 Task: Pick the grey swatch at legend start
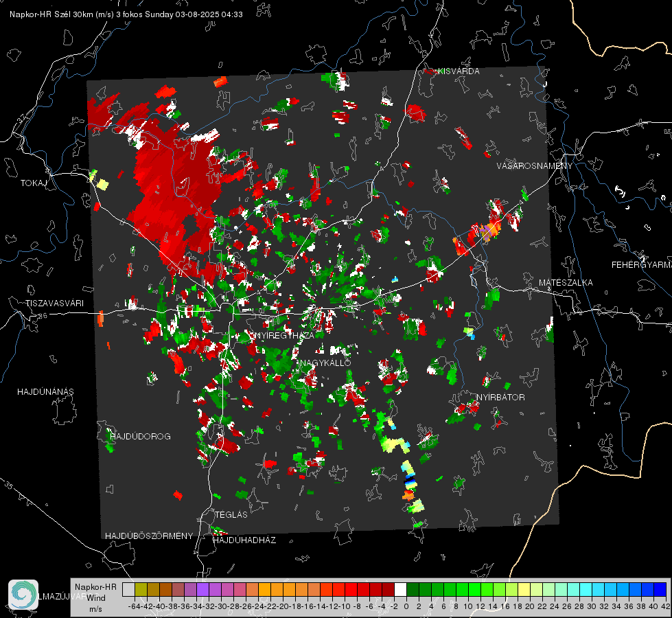click(128, 589)
